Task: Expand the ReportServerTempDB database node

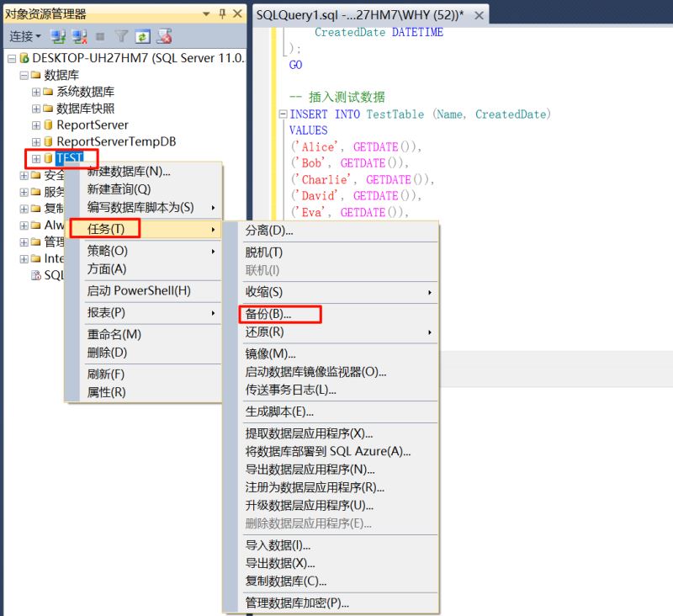Action: pos(36,142)
